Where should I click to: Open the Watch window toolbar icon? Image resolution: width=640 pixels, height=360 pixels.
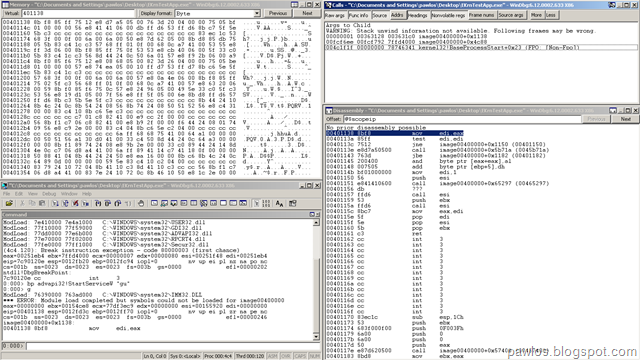click(x=164, y=203)
